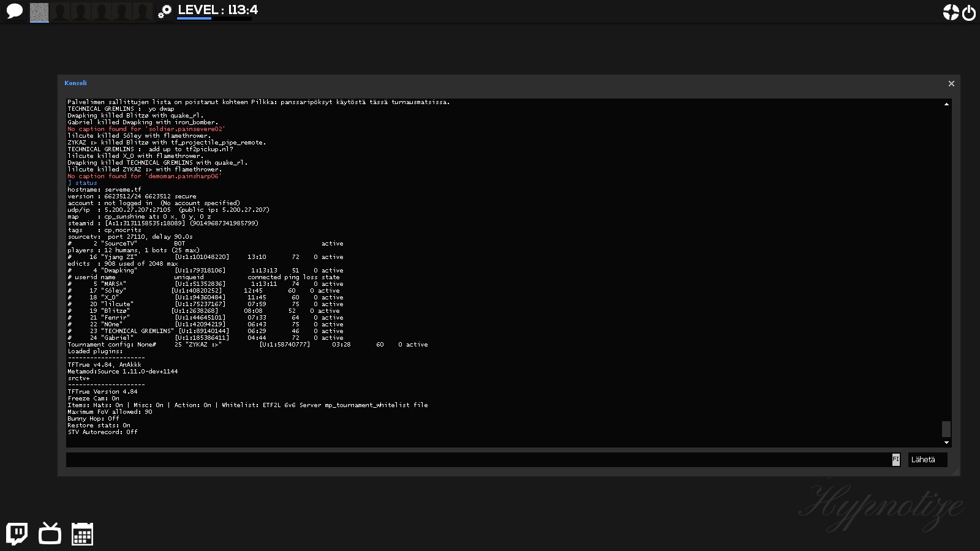This screenshot has width=980, height=551.
Task: Open settings via the gears icon
Action: click(164, 12)
